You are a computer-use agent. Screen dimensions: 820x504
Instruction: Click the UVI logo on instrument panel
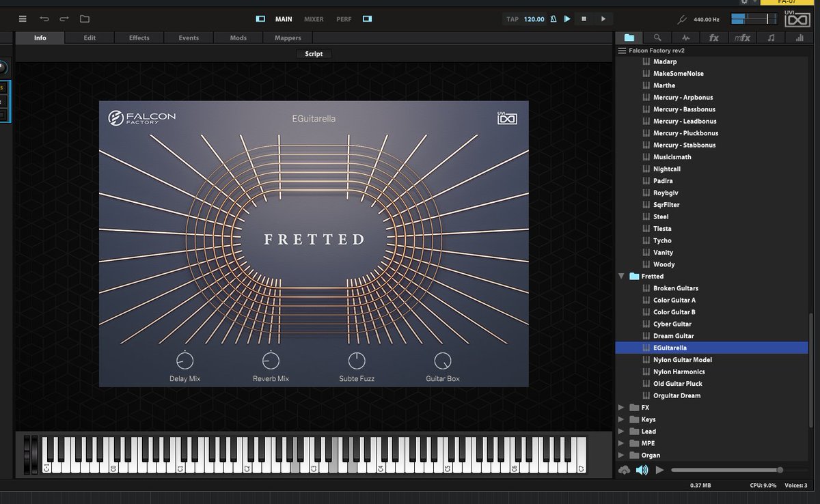pyautogui.click(x=507, y=119)
